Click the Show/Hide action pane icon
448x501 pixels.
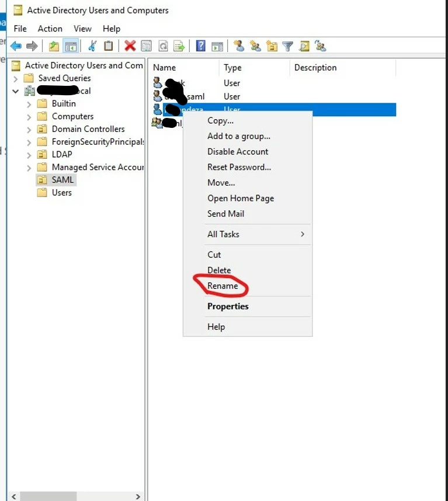217,47
